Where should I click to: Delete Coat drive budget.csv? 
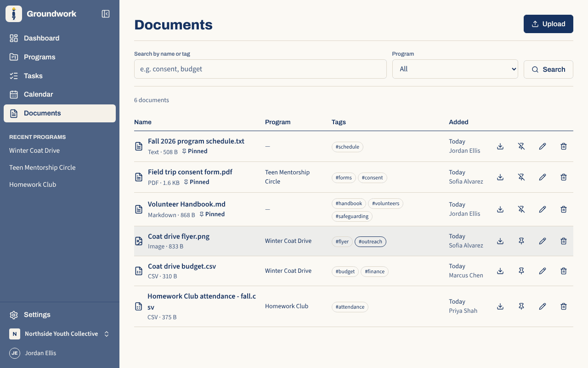[x=564, y=271]
